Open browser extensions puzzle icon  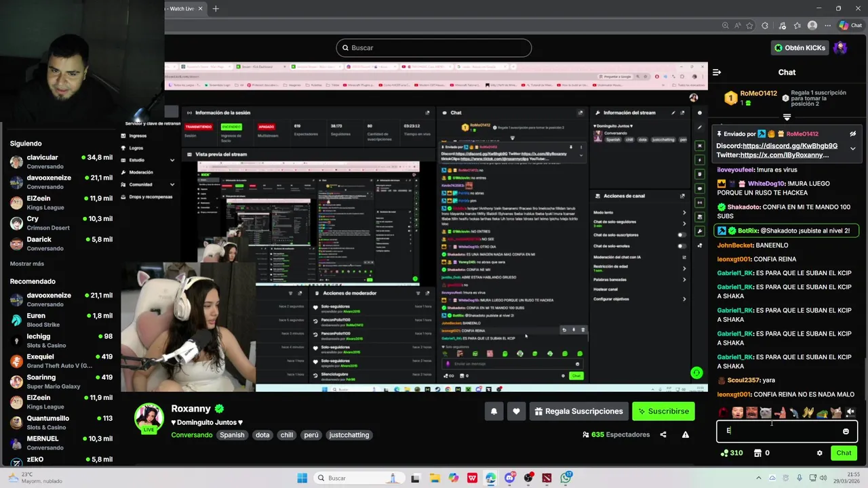(x=765, y=26)
